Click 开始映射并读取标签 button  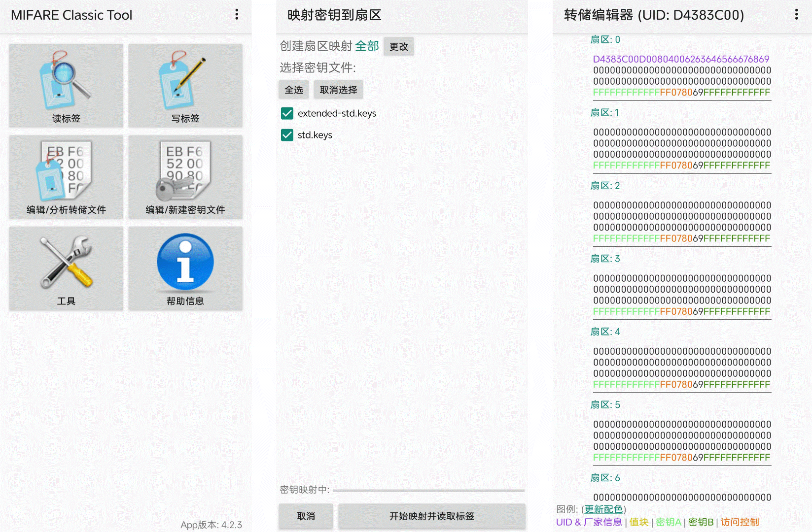pos(432,516)
